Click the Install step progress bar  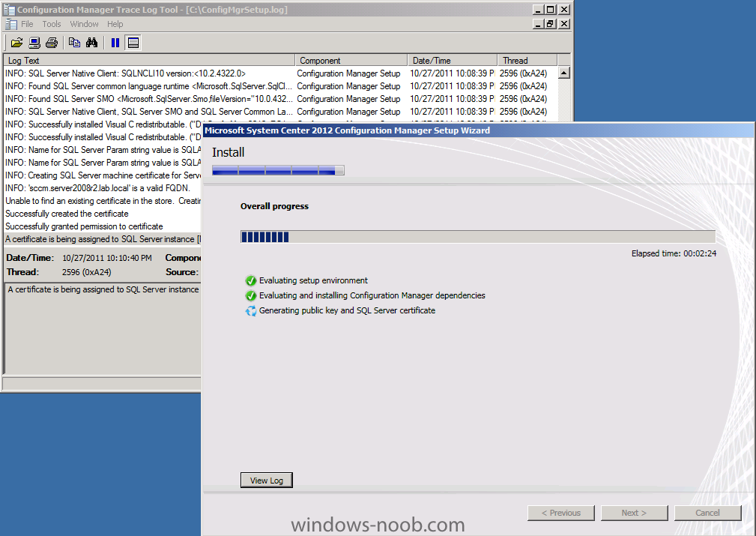(278, 170)
